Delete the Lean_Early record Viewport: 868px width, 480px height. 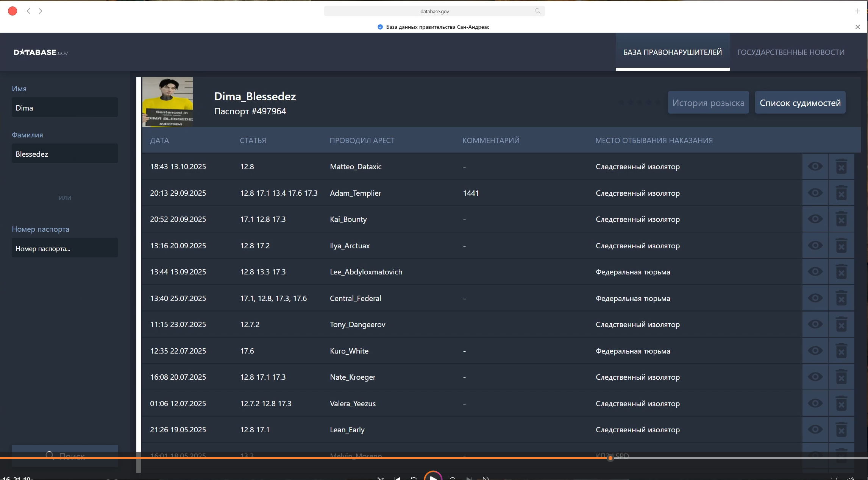(841, 430)
